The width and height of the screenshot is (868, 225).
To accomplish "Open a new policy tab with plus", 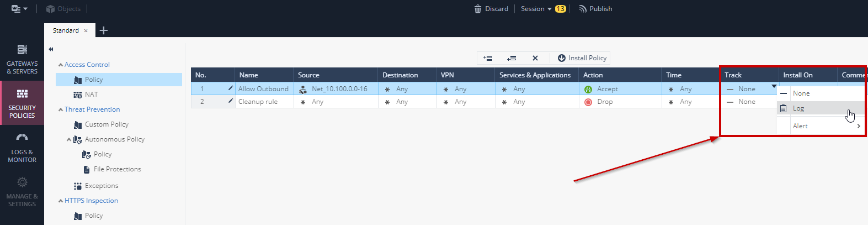I will click(x=104, y=30).
